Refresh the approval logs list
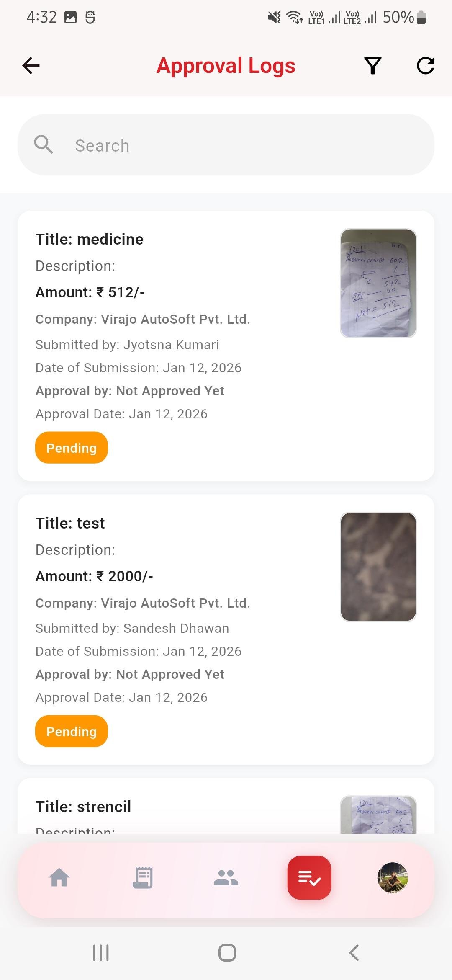The height and width of the screenshot is (980, 452). point(425,65)
